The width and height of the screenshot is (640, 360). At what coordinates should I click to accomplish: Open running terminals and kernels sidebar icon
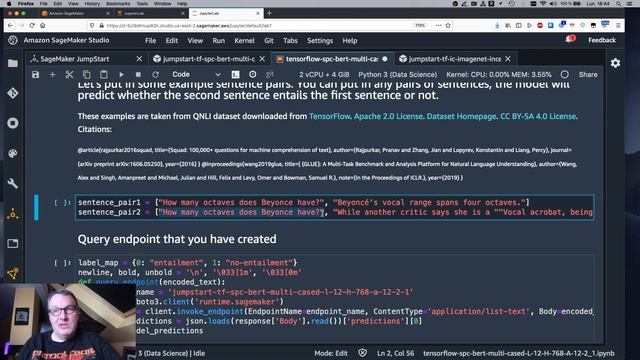(13, 123)
